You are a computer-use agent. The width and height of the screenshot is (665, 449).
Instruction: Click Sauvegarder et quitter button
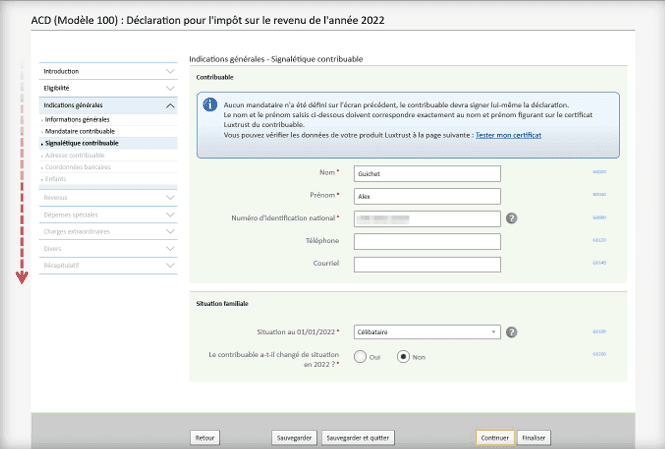pos(360,437)
